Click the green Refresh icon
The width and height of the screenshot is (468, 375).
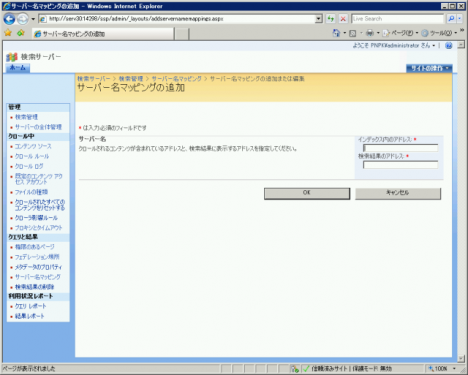331,19
